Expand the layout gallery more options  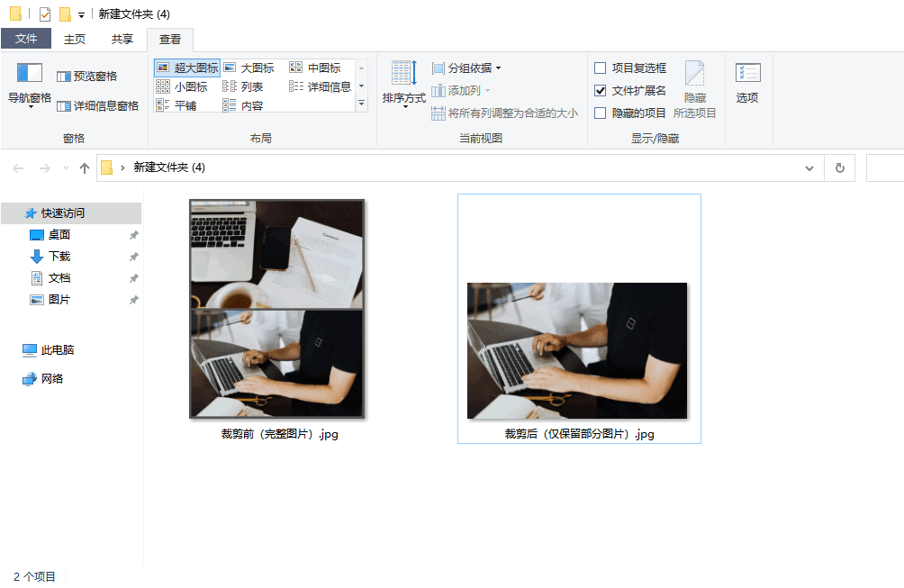pos(361,104)
